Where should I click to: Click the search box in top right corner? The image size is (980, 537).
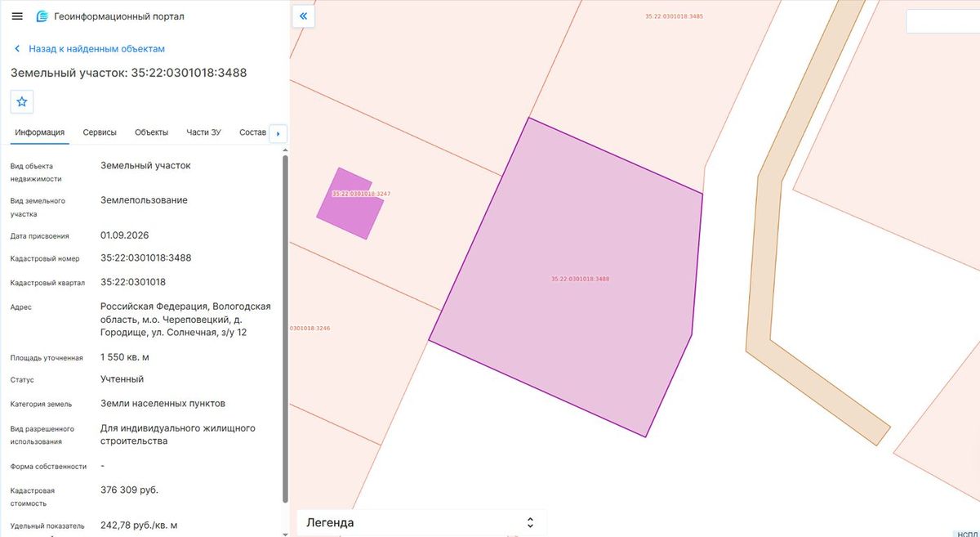click(942, 21)
